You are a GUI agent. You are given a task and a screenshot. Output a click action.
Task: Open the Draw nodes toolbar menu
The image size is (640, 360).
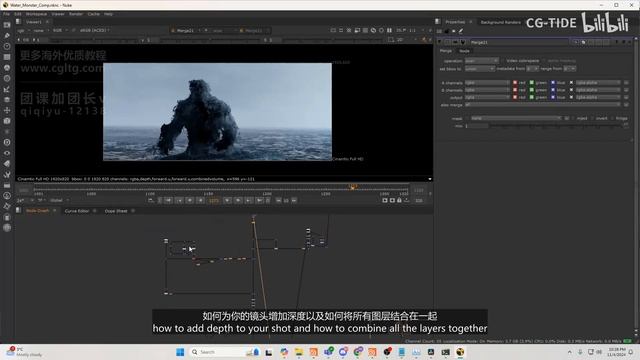7,36
